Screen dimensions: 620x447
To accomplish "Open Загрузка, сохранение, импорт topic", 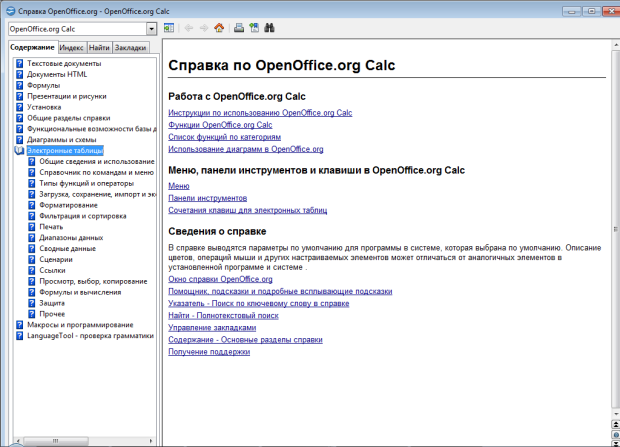I will (98, 194).
